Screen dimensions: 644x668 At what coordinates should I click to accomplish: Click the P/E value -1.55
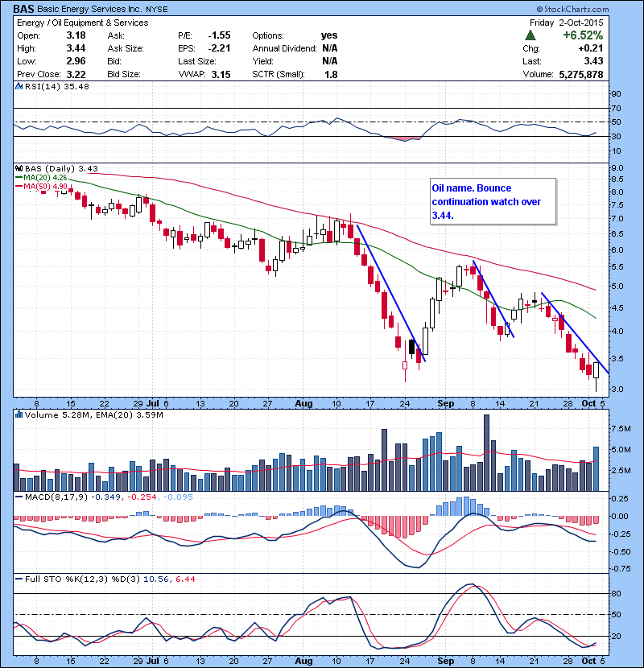pyautogui.click(x=219, y=35)
